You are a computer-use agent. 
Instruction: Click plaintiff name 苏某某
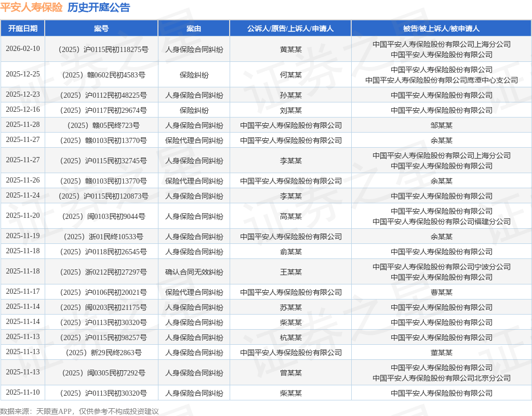291,308
